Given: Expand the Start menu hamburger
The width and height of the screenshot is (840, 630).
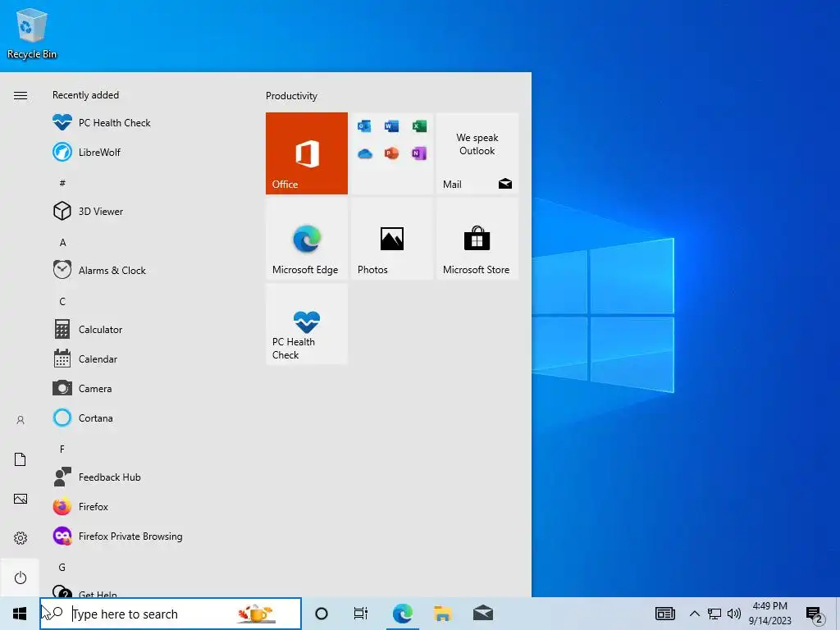Looking at the screenshot, I should [x=21, y=95].
